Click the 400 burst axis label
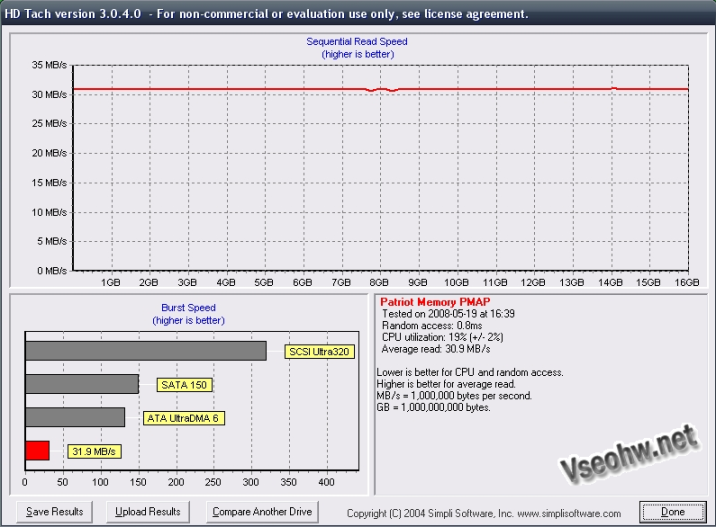Image resolution: width=716 pixels, height=527 pixels. (326, 482)
